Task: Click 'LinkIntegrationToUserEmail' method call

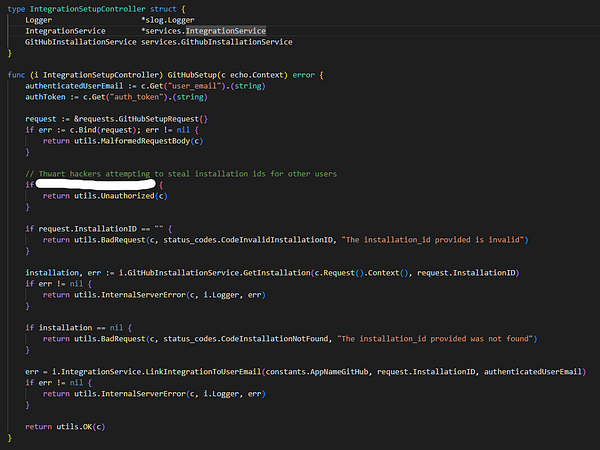Action: (x=203, y=372)
